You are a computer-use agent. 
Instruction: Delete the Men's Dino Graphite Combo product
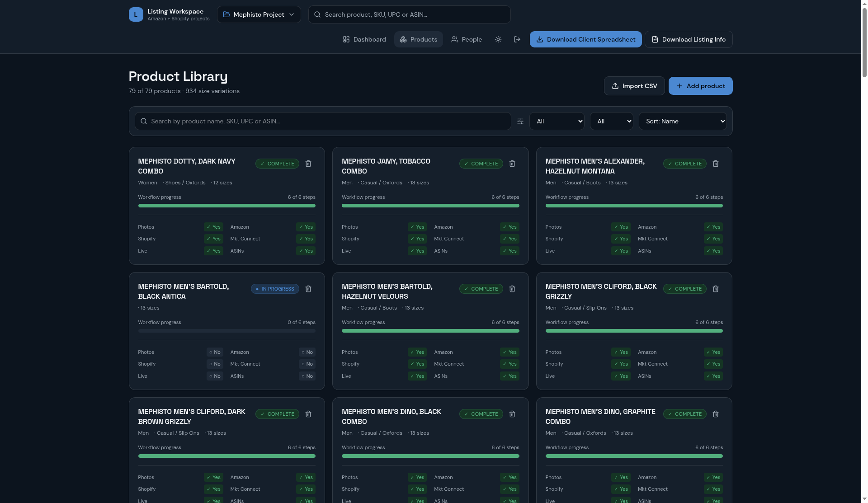pyautogui.click(x=716, y=414)
